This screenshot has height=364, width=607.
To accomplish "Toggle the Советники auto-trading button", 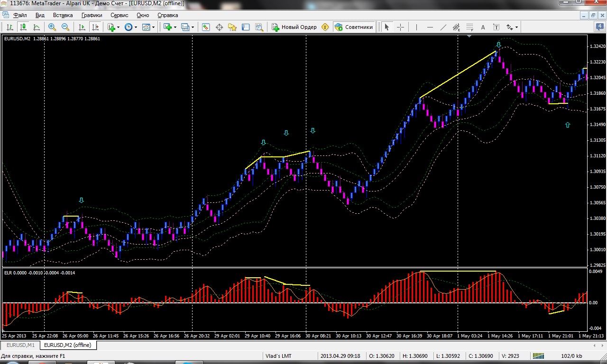I will tap(354, 27).
